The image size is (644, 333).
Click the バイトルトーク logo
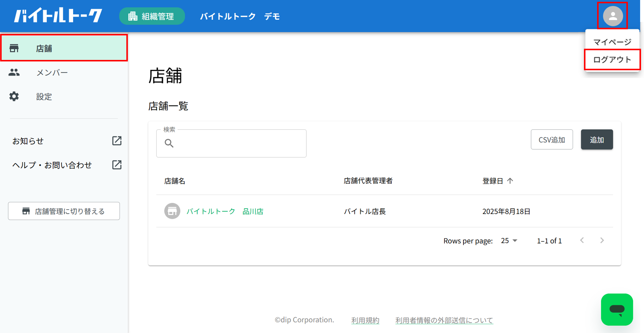point(58,15)
